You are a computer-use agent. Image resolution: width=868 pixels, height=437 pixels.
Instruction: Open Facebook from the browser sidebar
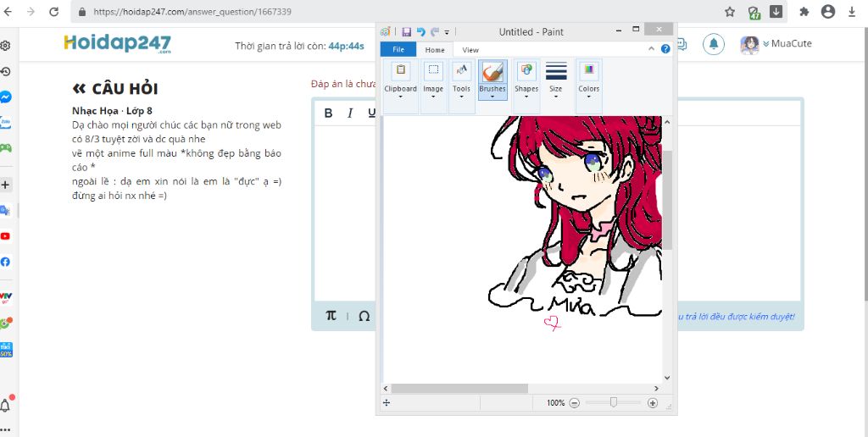(6, 262)
